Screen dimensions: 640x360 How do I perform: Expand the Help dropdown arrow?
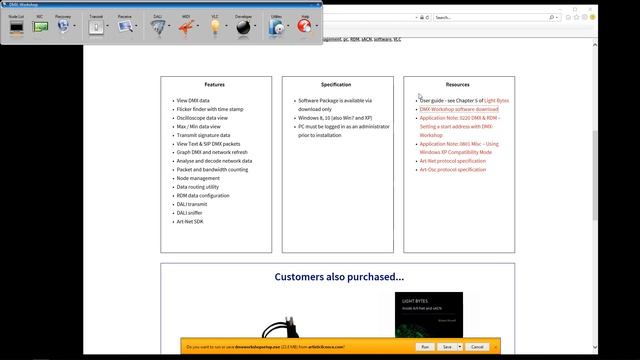point(317,26)
